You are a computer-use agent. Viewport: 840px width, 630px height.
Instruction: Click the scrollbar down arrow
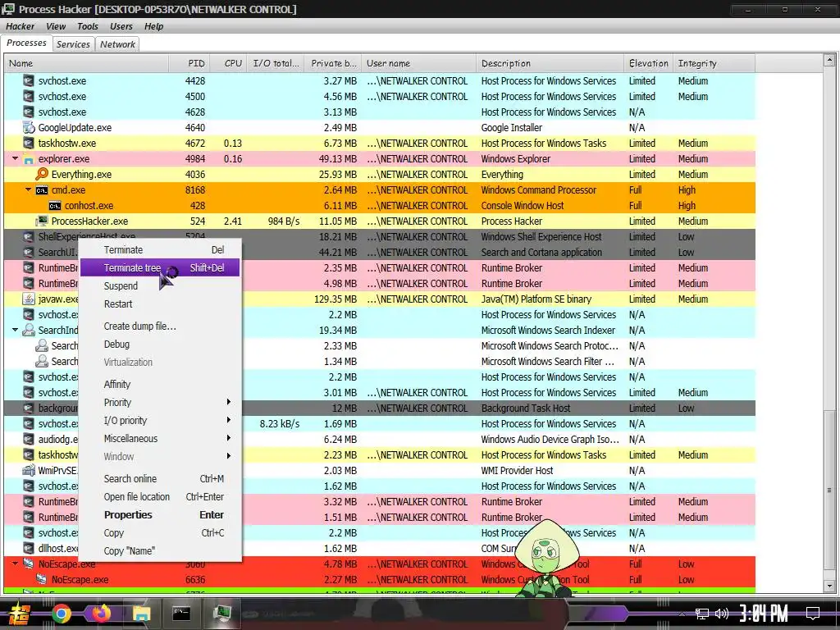tap(829, 587)
